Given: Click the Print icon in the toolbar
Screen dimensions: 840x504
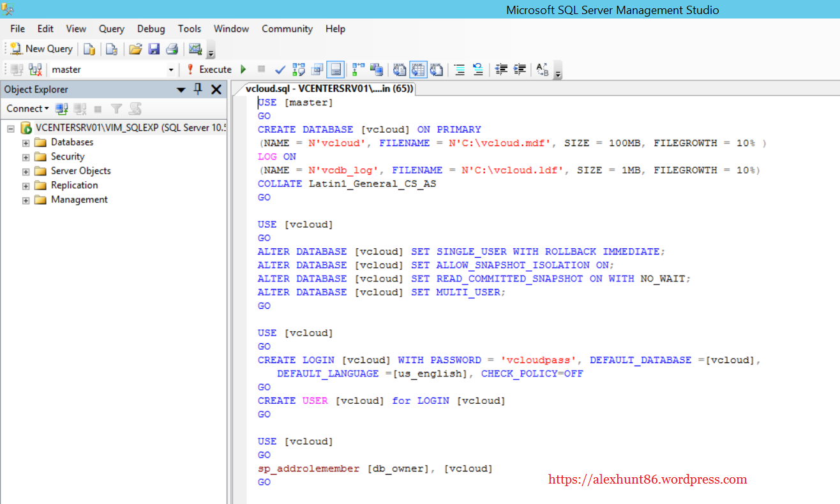Looking at the screenshot, I should pos(172,49).
